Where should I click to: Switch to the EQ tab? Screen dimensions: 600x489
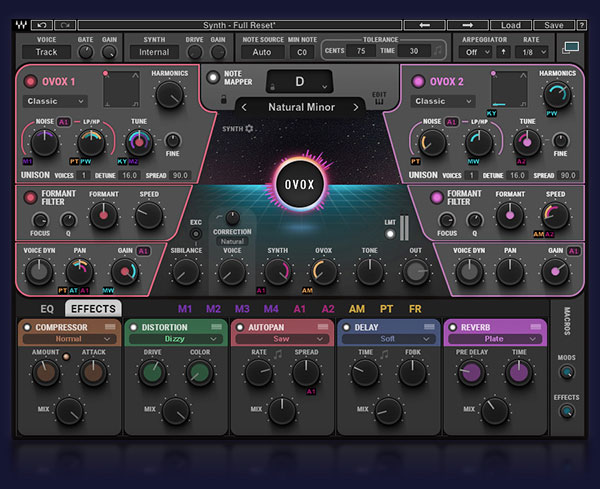(47, 309)
